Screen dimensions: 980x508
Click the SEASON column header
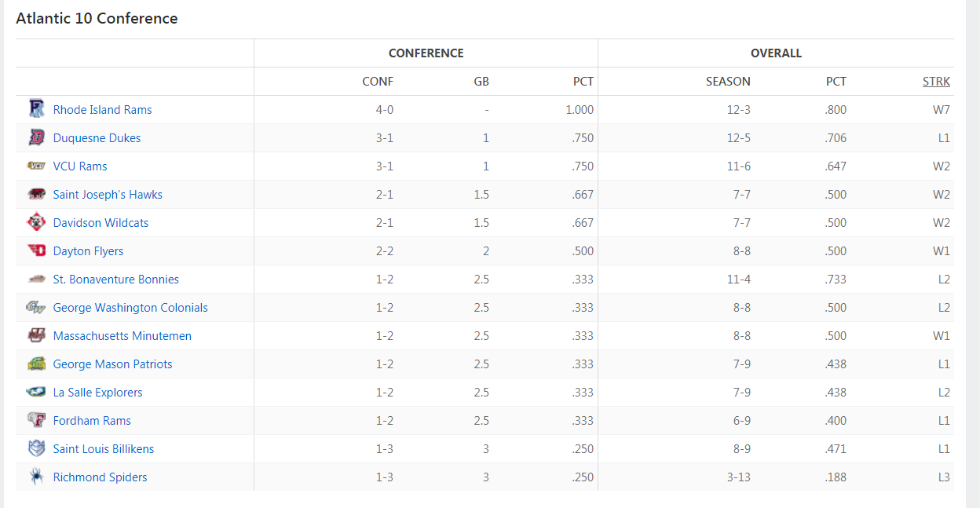(x=728, y=81)
